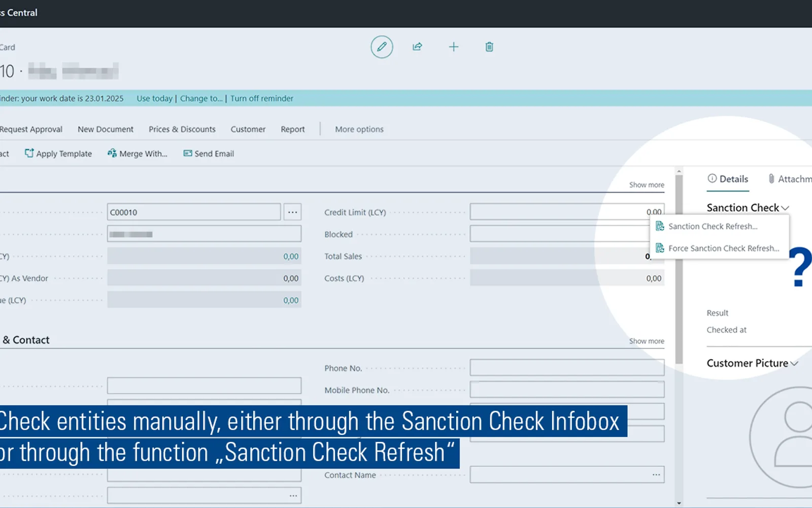Open the New Document menu
Image resolution: width=812 pixels, height=508 pixels.
(106, 129)
